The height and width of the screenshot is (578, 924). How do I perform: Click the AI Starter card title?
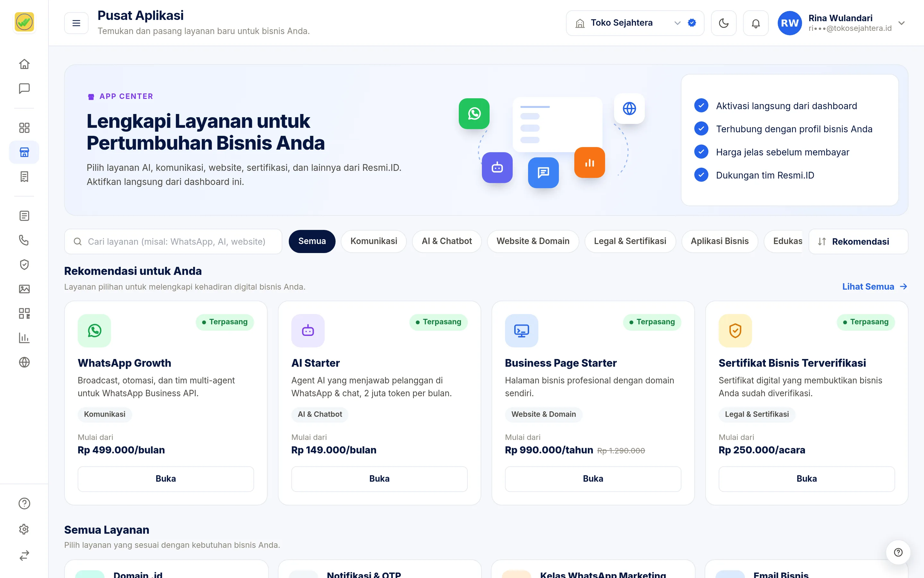(315, 363)
